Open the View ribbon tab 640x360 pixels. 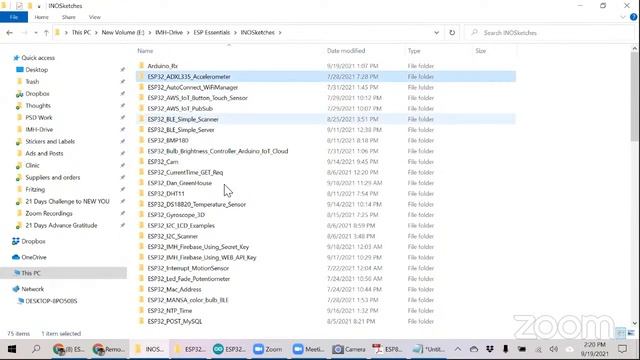click(94, 17)
